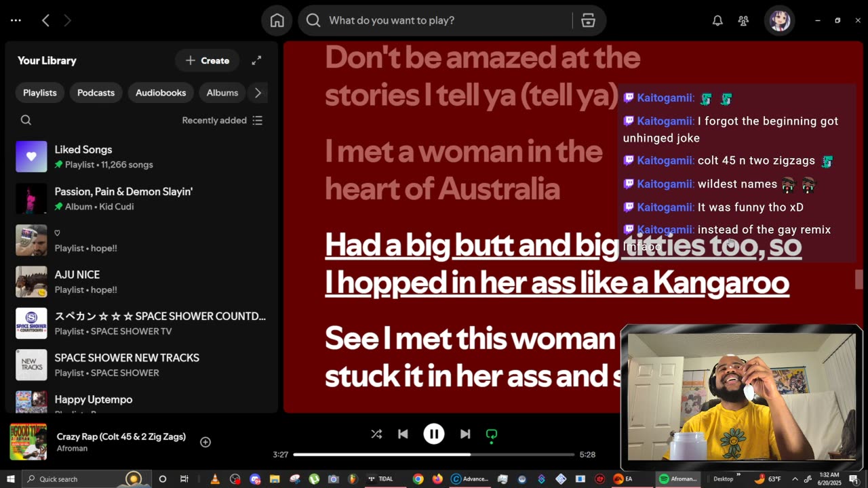Go forward with the right arrow
The height and width of the screenshot is (488, 868).
[67, 20]
